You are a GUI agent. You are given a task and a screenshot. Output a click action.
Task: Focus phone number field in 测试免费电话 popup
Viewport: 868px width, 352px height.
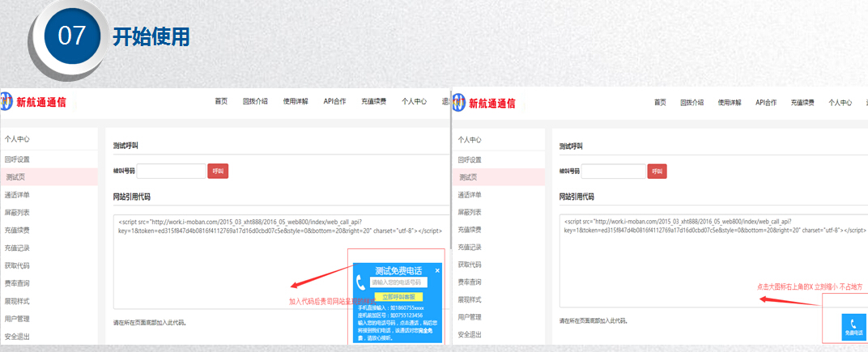pos(398,282)
